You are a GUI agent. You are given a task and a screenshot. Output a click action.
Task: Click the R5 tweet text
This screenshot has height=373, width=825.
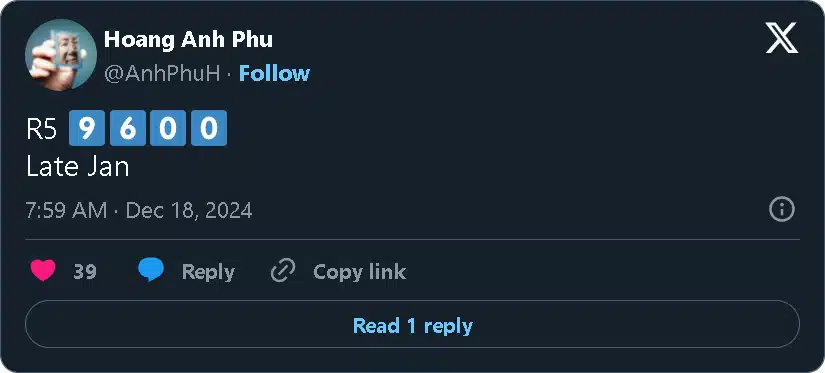(42, 128)
